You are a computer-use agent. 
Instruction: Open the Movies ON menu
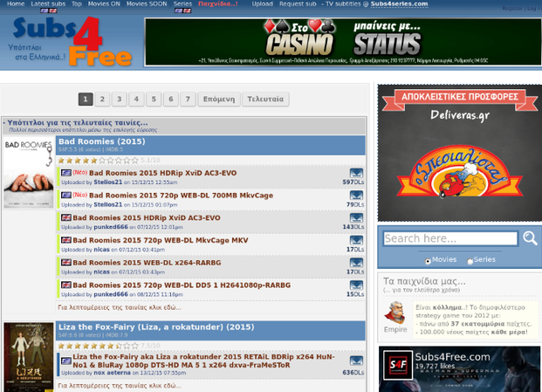104,3
